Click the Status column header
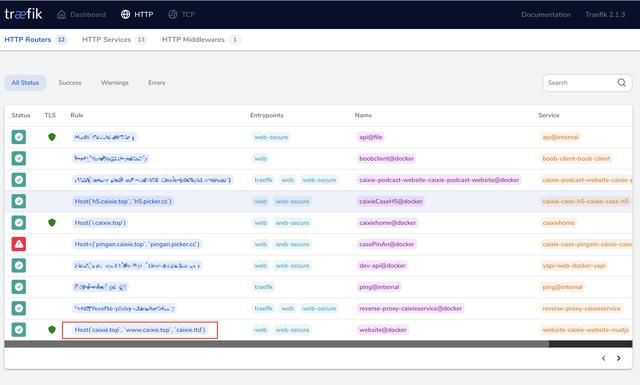This screenshot has height=385, width=640. (x=21, y=115)
